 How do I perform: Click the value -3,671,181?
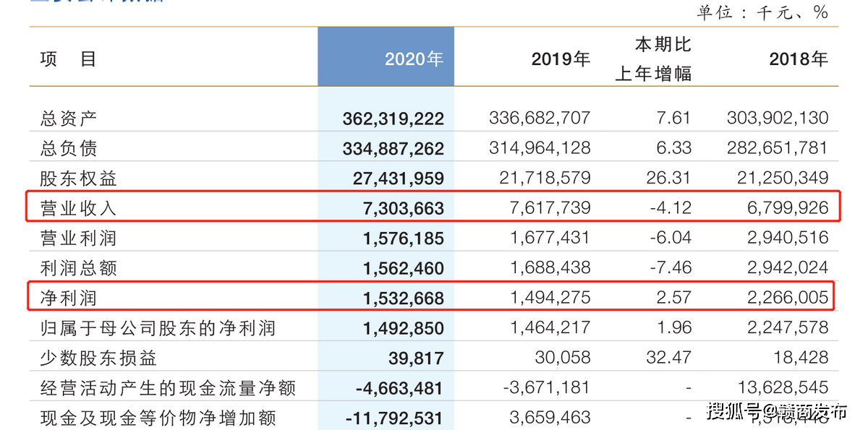pos(546,387)
